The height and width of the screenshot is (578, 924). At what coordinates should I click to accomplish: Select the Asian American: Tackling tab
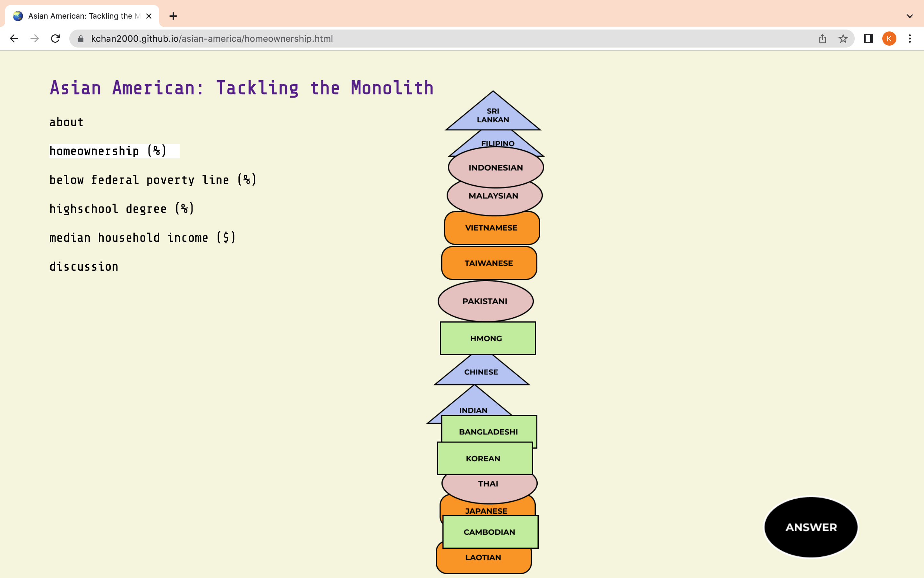[82, 16]
